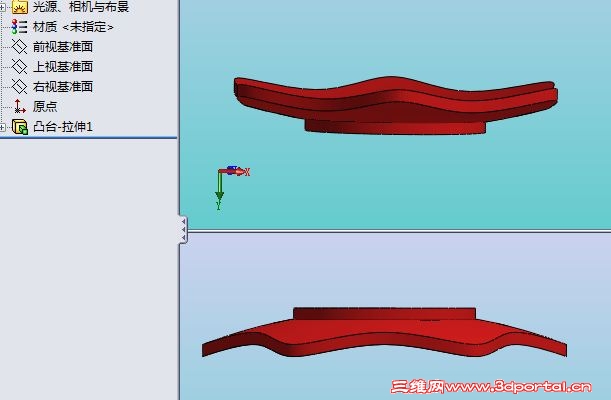Click the plane icon for 上视基准面

coord(19,67)
